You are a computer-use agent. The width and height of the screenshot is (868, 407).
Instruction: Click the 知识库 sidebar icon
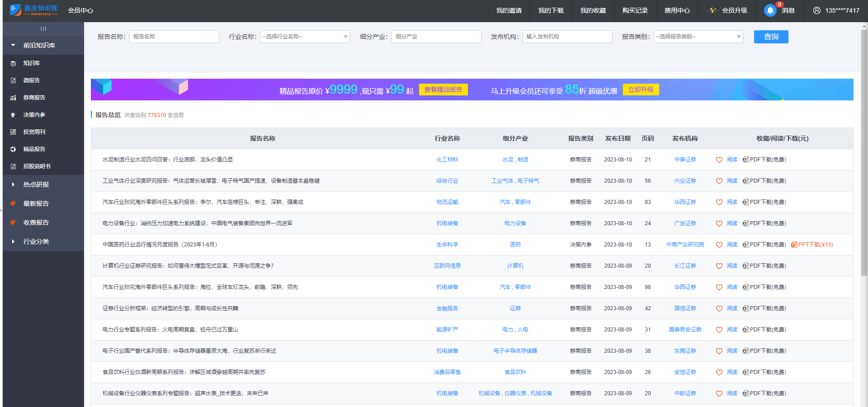[x=13, y=63]
